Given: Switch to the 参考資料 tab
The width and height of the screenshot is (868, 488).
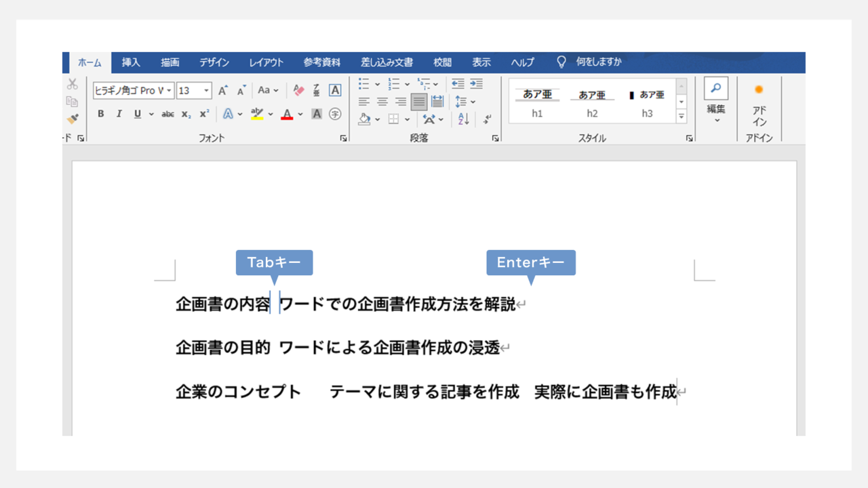Looking at the screenshot, I should tap(322, 62).
